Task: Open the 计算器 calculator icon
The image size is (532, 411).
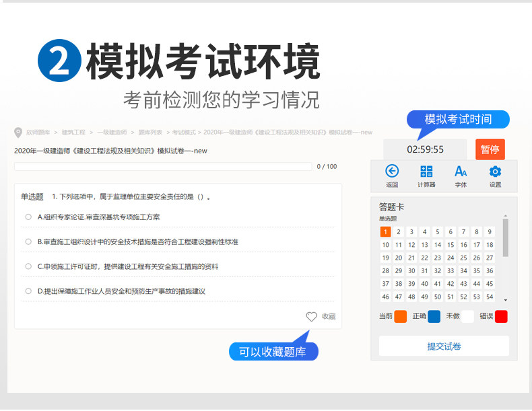Action: pyautogui.click(x=426, y=171)
